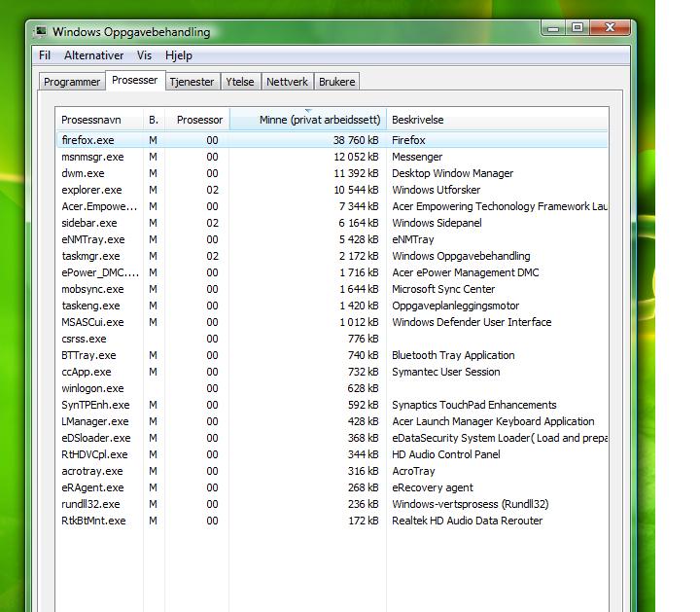The height and width of the screenshot is (612, 700).
Task: Close the Windows Oppgavebehandling window
Action: coord(612,28)
